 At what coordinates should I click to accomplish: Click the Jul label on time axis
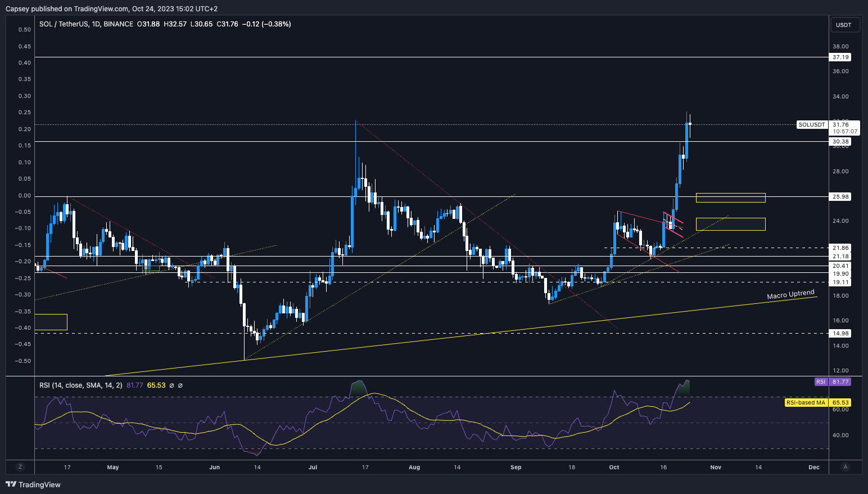pyautogui.click(x=313, y=468)
